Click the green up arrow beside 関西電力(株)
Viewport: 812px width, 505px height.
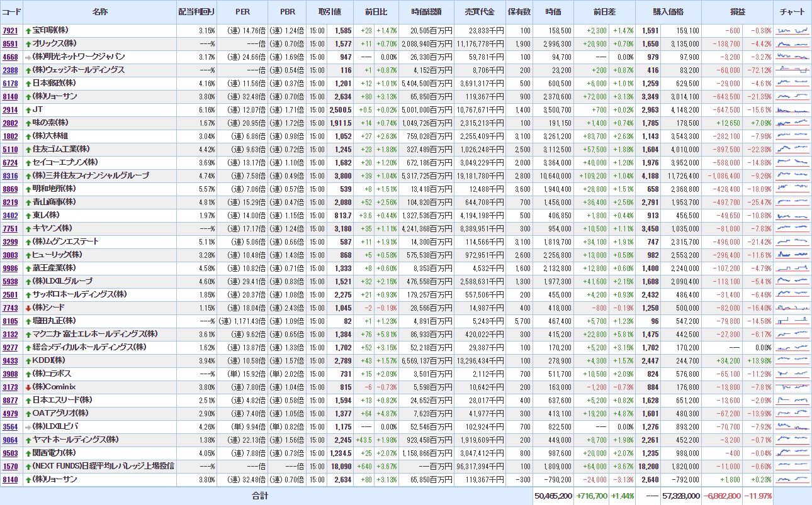pos(28,453)
